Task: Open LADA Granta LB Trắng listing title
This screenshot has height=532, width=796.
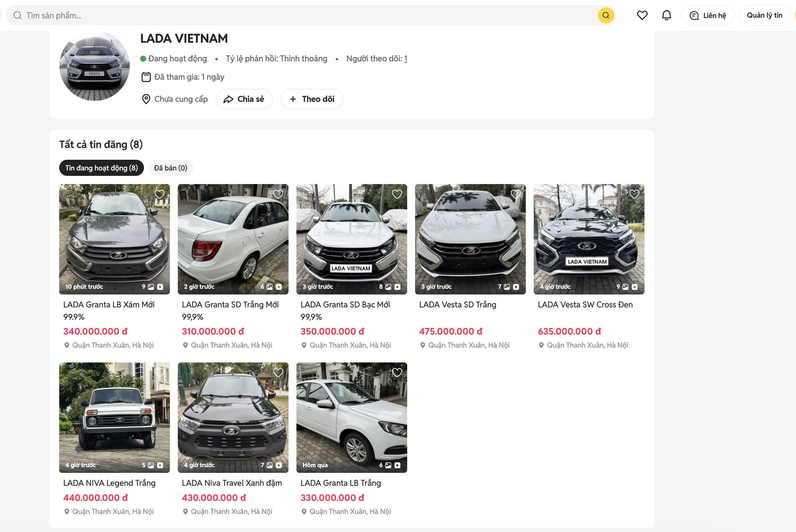Action: point(341,483)
